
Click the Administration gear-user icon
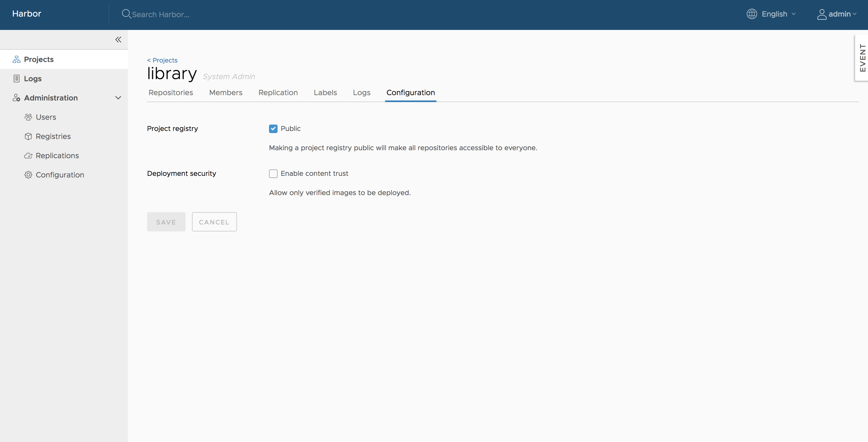point(16,98)
